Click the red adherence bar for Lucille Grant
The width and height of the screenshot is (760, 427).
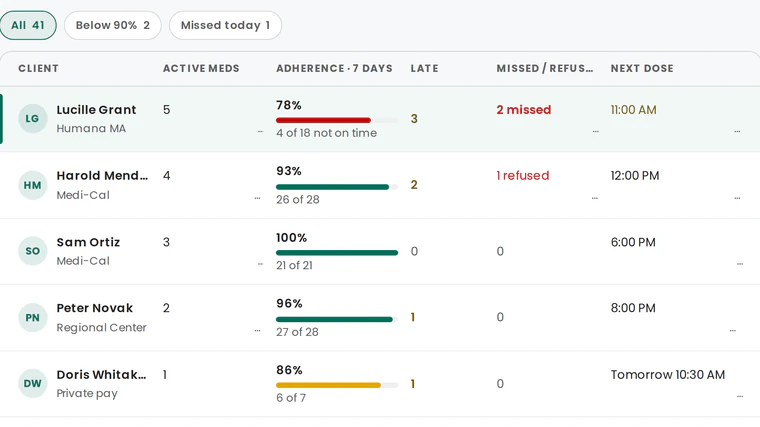323,120
